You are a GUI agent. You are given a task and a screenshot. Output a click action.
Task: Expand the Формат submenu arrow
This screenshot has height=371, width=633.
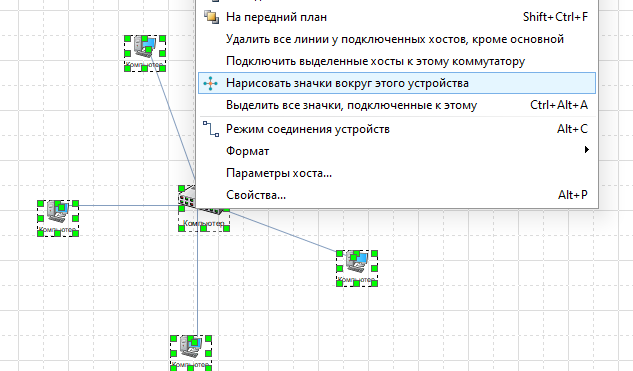[587, 150]
